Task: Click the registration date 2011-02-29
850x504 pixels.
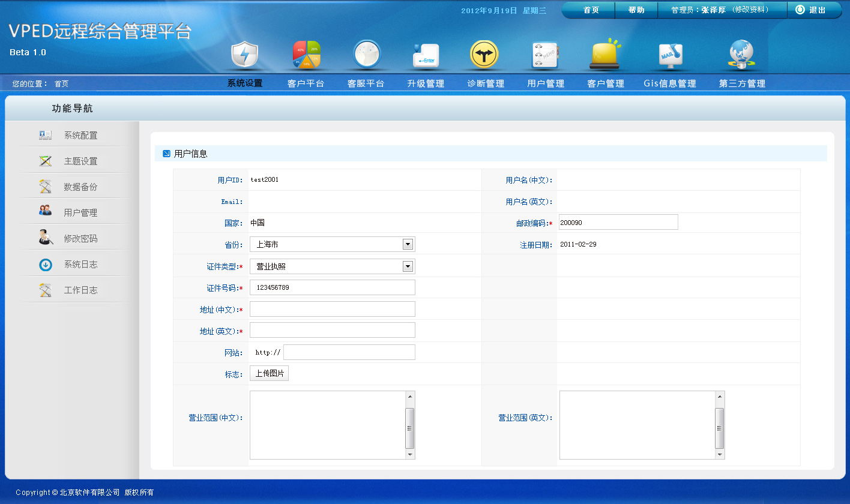Action: tap(578, 244)
